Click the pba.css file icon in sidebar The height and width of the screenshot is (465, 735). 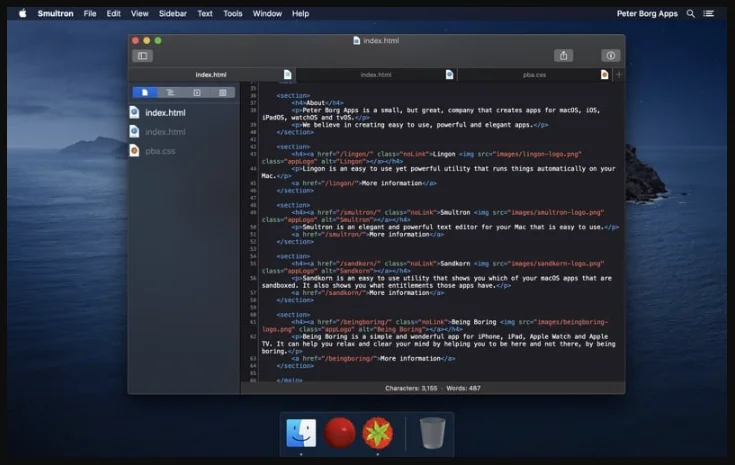point(135,150)
